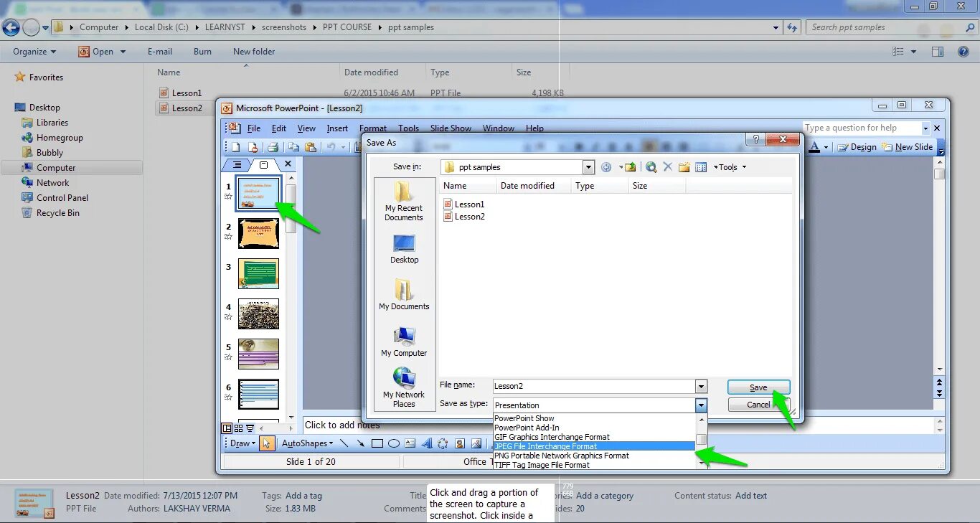Select PowerPoint Show file type
The height and width of the screenshot is (523, 980).
tap(594, 418)
